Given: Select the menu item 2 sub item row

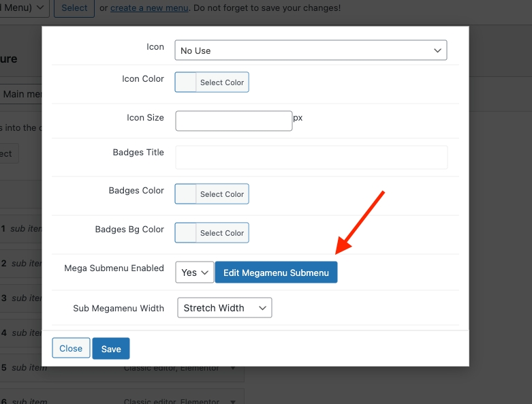Looking at the screenshot, I should (x=20, y=264).
